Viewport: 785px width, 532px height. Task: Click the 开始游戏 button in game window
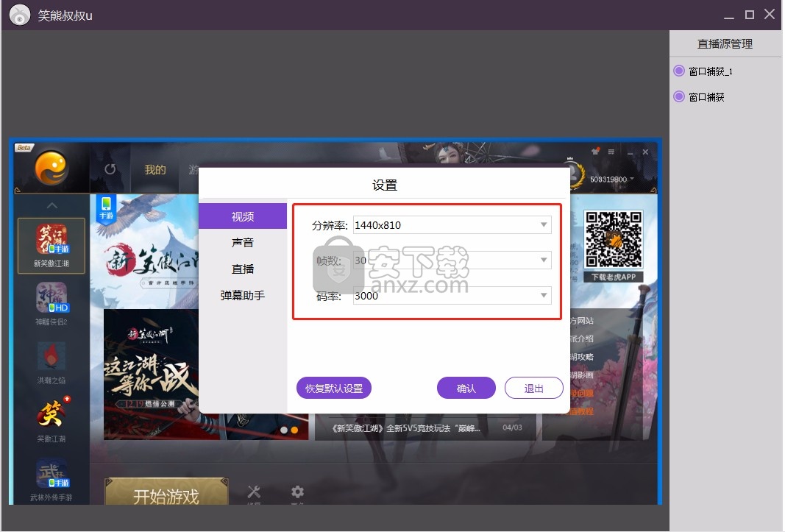(x=166, y=492)
